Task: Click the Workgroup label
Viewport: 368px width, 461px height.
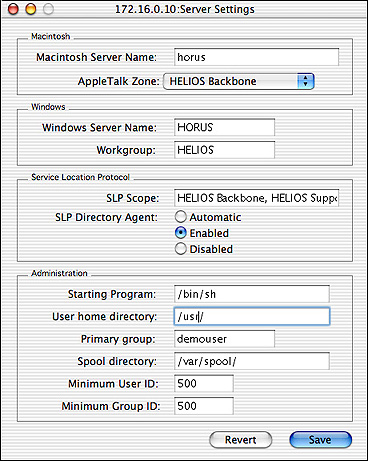Action: (126, 150)
